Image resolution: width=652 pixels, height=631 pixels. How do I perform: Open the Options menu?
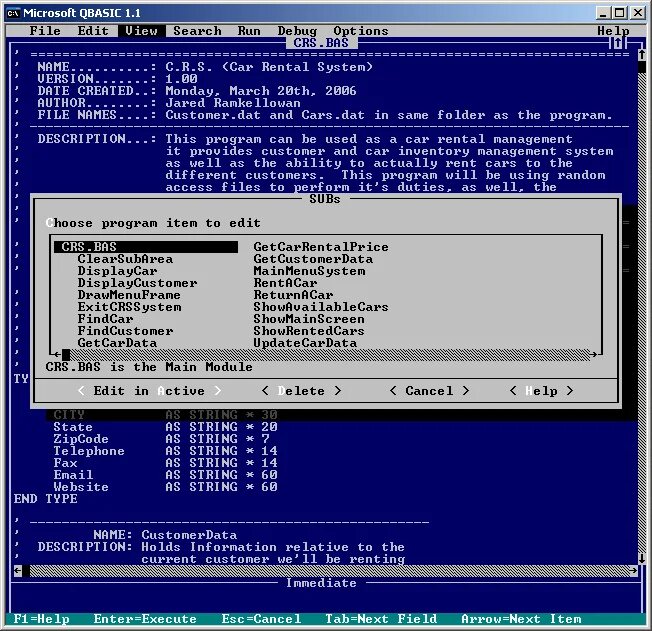(x=361, y=31)
